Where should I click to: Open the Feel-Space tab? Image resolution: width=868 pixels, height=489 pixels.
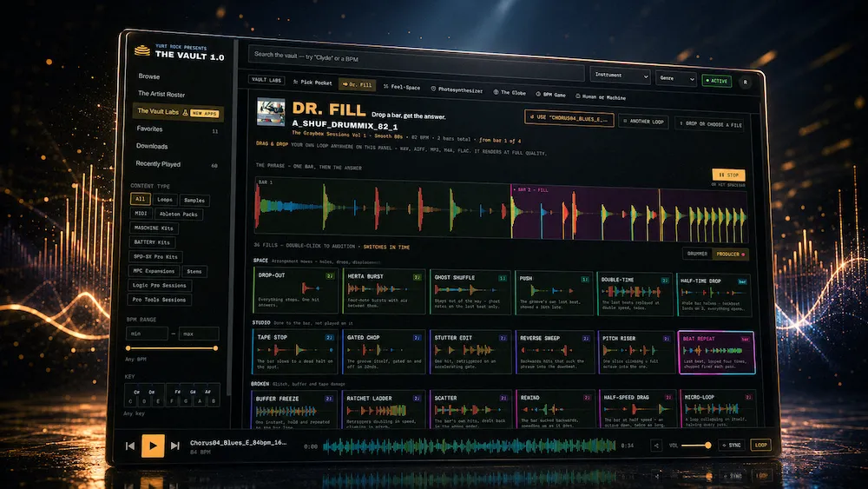pyautogui.click(x=402, y=87)
